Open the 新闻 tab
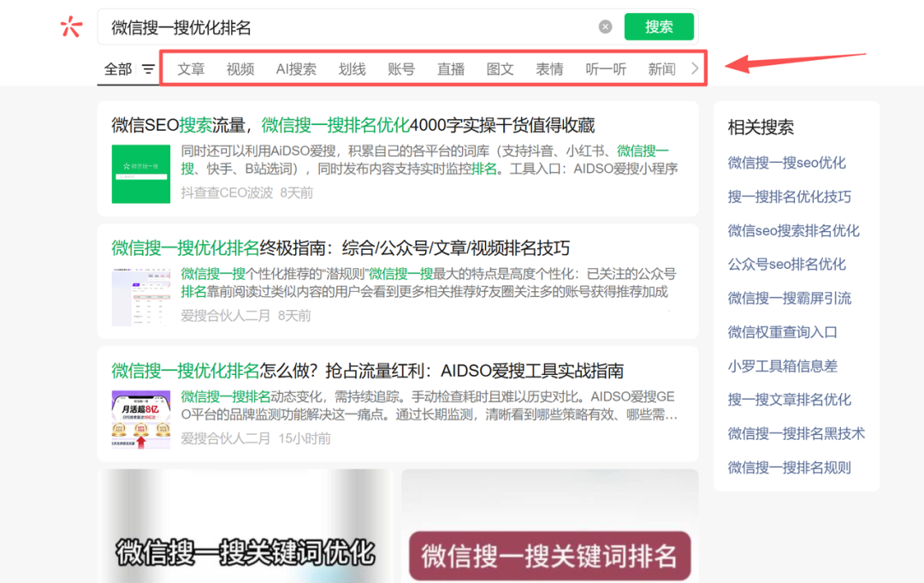Image resolution: width=924 pixels, height=583 pixels. coord(661,69)
